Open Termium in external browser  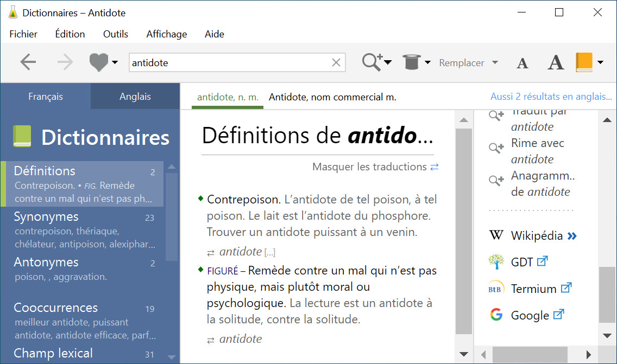click(x=566, y=288)
